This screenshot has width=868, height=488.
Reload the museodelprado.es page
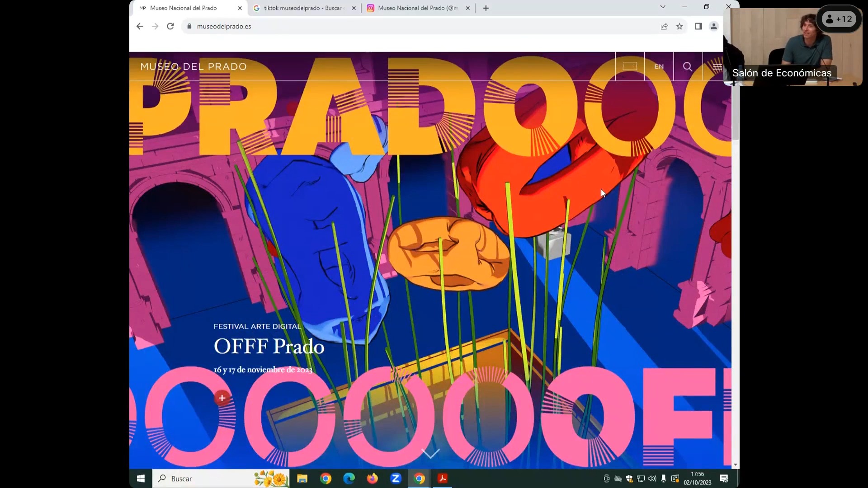[x=170, y=26]
